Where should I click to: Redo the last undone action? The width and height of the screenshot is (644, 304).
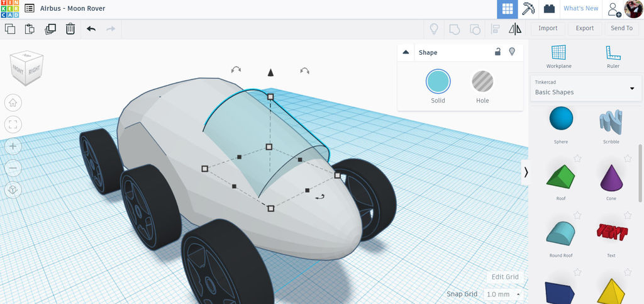[111, 29]
